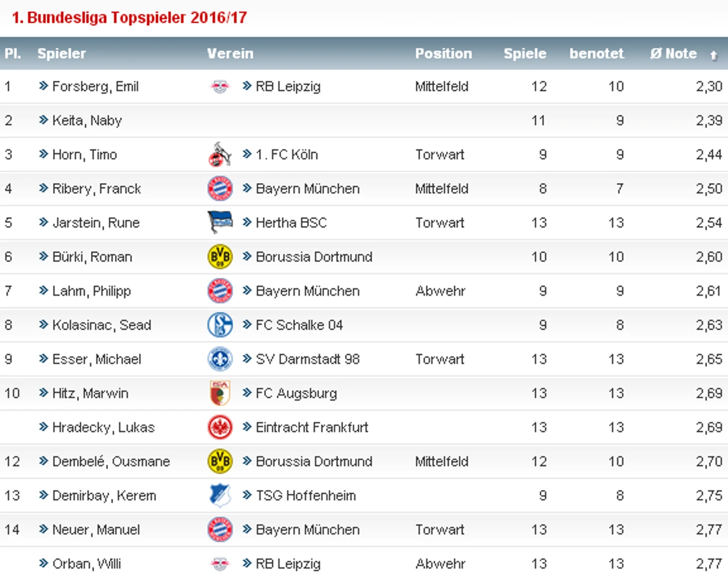
Task: Click RB Leipzig logo in Forsberg row
Action: (219, 87)
